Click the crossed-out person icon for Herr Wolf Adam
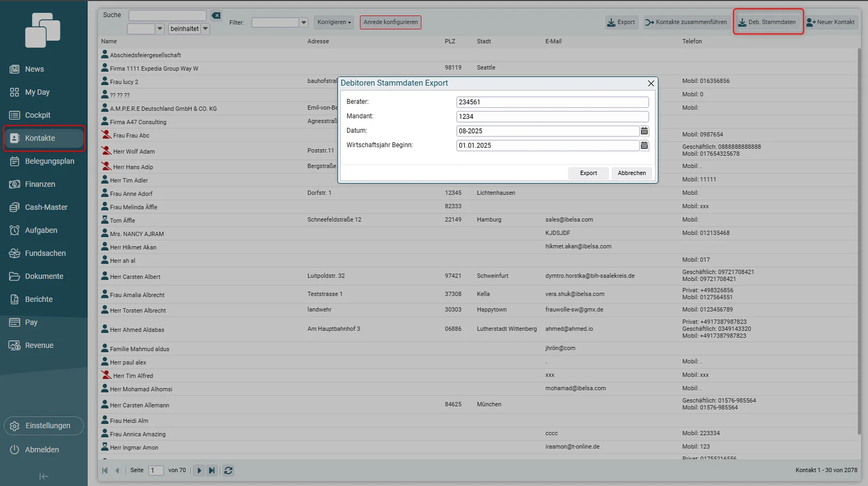 click(106, 150)
